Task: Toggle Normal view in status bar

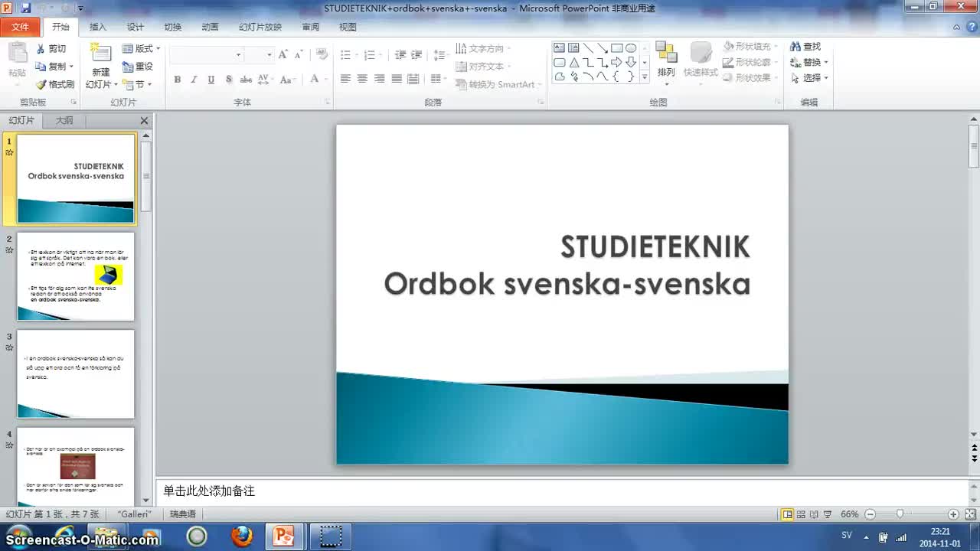Action: click(787, 514)
